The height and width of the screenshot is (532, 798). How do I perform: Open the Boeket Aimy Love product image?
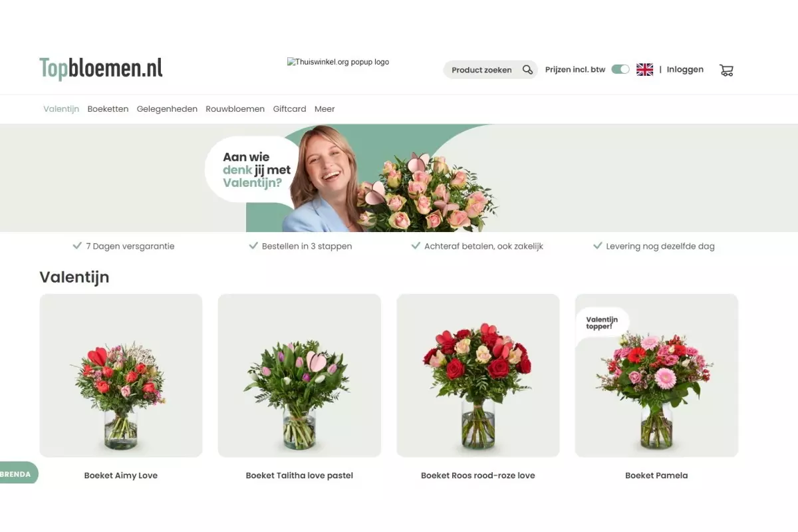tap(121, 376)
